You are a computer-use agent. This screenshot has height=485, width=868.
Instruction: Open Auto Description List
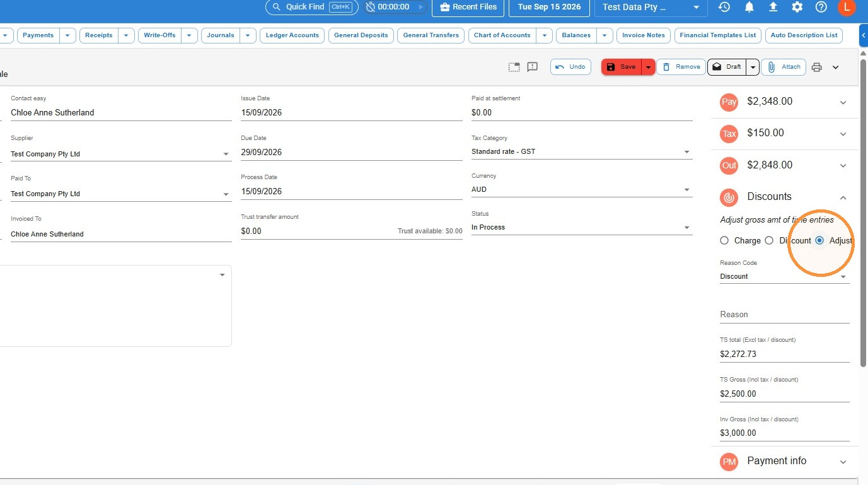point(804,35)
